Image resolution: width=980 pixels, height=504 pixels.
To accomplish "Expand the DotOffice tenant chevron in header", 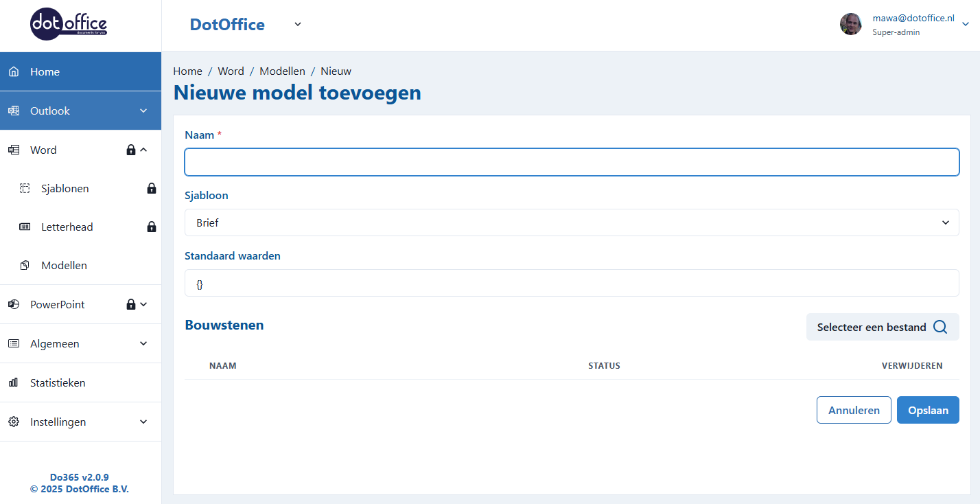I will click(298, 24).
